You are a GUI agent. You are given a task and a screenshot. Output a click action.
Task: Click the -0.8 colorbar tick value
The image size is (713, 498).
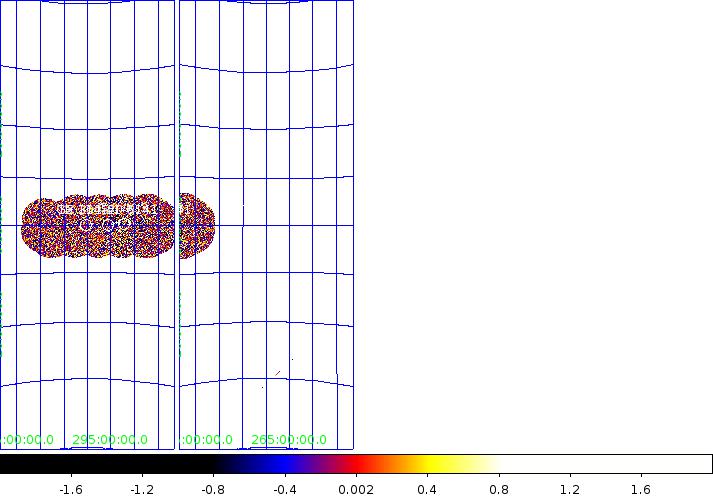[214, 490]
